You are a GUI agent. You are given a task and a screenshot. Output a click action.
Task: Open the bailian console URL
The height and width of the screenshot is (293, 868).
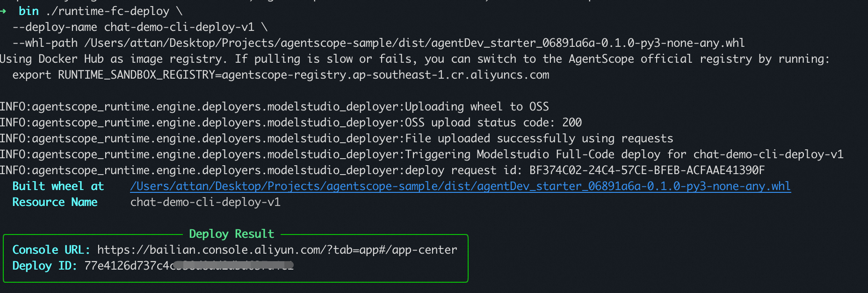(277, 250)
